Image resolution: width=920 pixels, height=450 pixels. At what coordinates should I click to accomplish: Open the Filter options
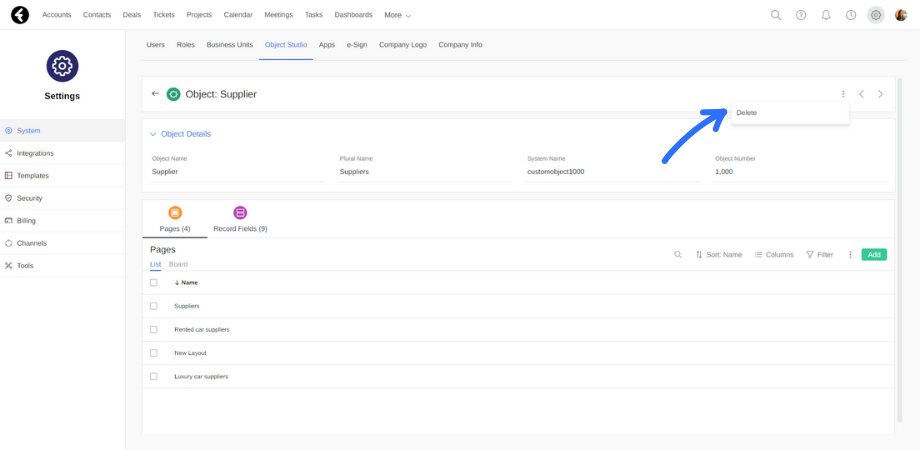pyautogui.click(x=820, y=255)
